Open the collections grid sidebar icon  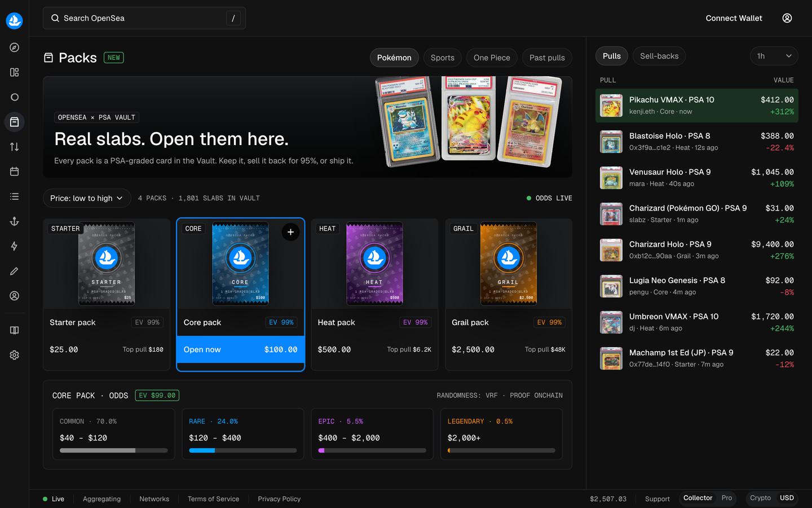point(15,72)
